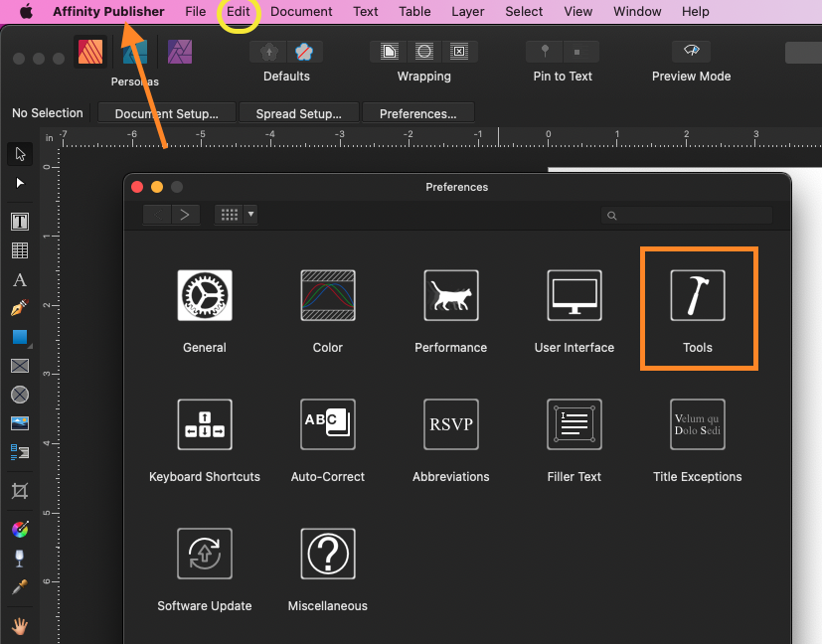Switch to Publisher persona
822x644 pixels.
90,52
